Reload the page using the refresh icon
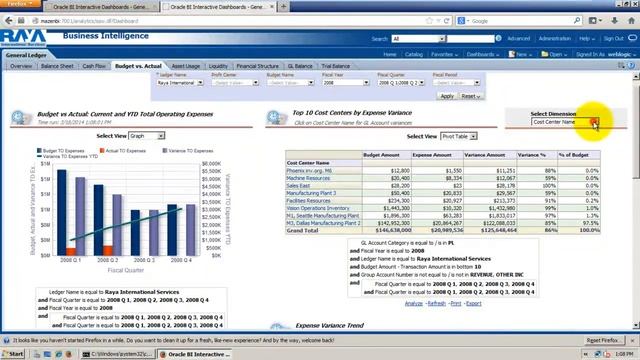 pyautogui.click(x=447, y=21)
